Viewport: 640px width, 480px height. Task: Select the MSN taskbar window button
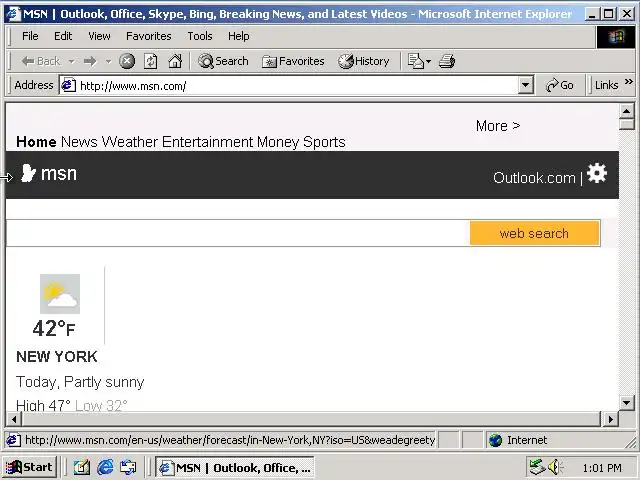click(x=235, y=467)
